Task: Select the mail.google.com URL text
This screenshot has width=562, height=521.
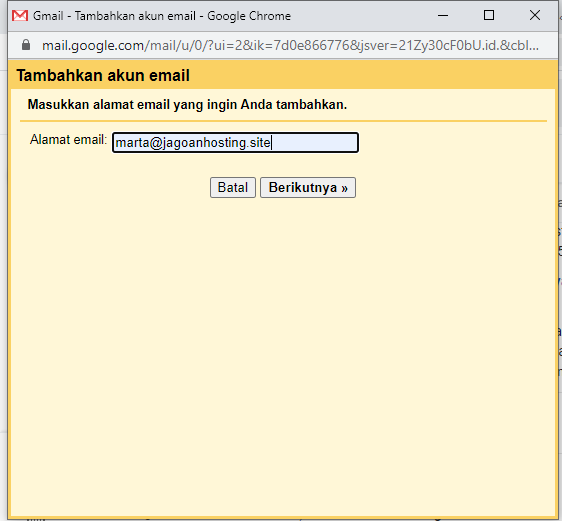Action: click(290, 45)
